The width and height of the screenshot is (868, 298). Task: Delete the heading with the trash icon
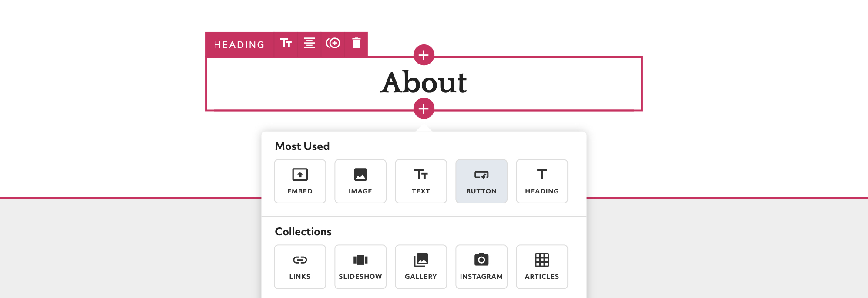pyautogui.click(x=356, y=44)
